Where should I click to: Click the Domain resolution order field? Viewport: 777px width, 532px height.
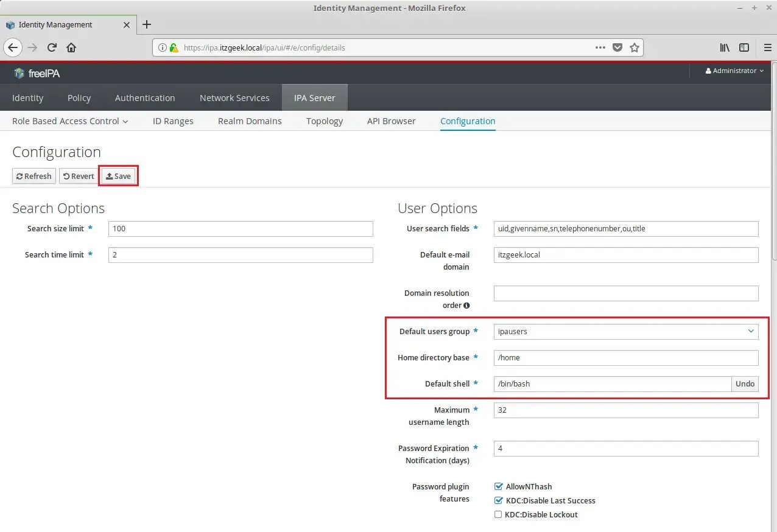point(626,293)
